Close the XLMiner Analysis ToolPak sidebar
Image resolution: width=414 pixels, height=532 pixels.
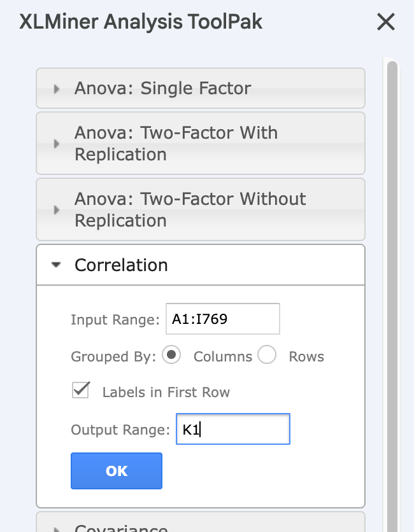pos(386,22)
